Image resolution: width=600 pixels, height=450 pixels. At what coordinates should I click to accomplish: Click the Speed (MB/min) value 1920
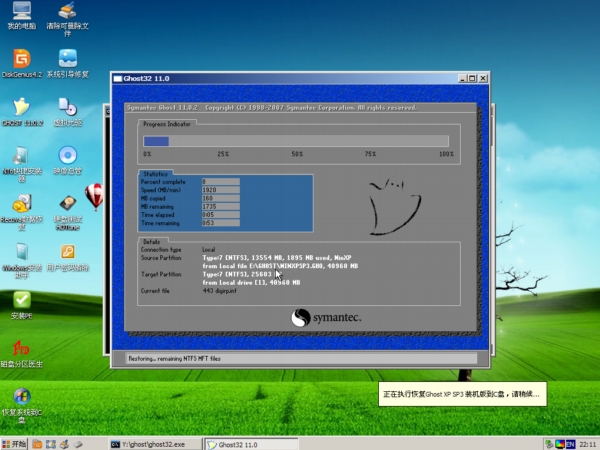221,190
